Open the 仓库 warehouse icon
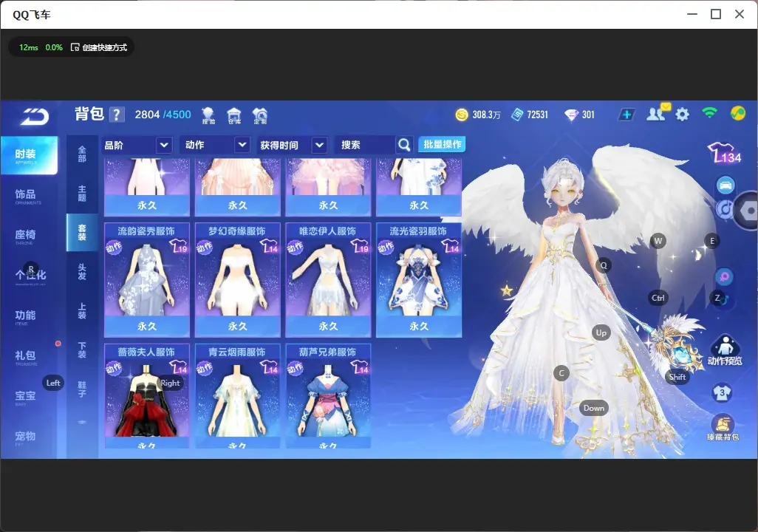 [x=234, y=115]
